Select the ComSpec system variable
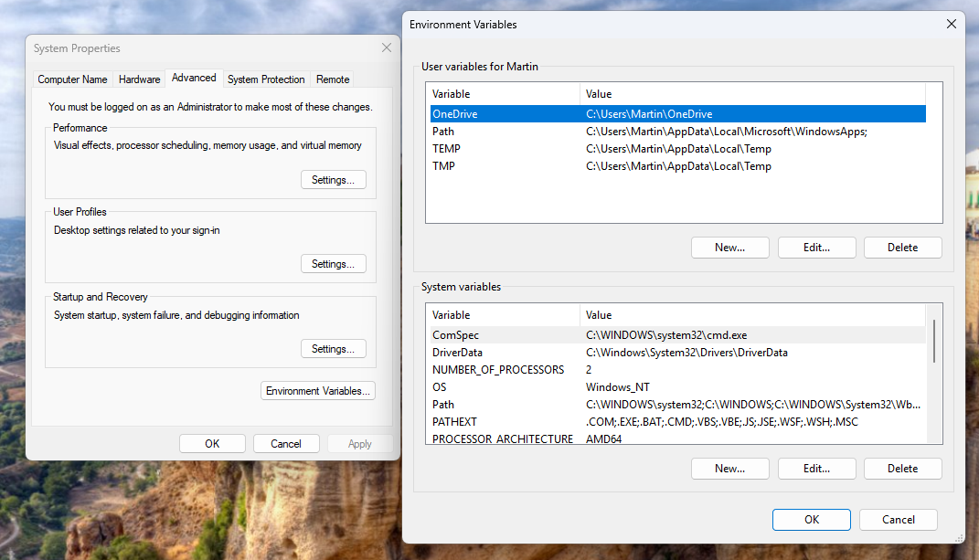This screenshot has height=560, width=979. (x=678, y=334)
